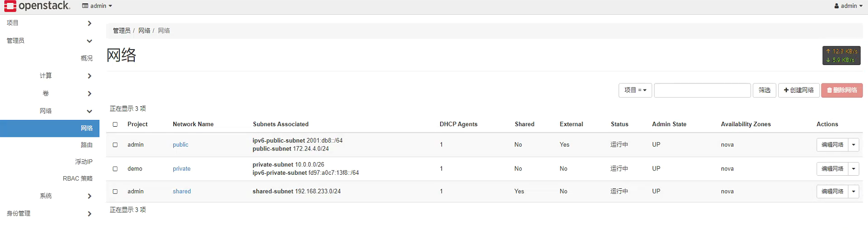The width and height of the screenshot is (868, 232).
Task: Open the admin user menu at top right
Action: [848, 6]
